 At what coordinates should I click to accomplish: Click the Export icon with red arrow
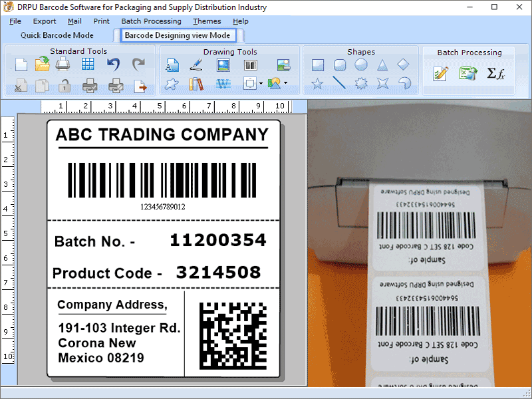[x=140, y=85]
